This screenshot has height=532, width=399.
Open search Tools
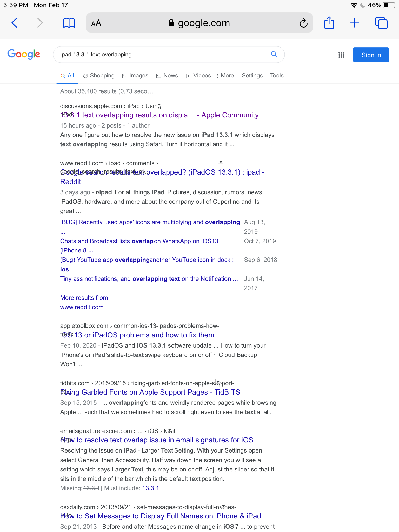tap(277, 76)
